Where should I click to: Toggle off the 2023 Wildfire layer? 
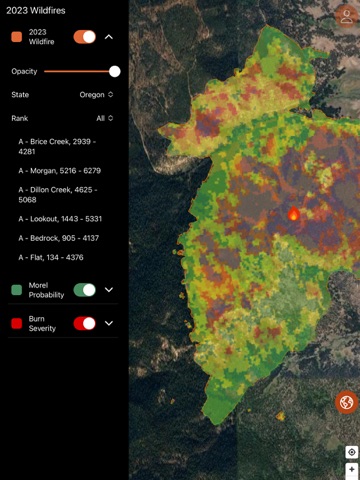tap(85, 37)
